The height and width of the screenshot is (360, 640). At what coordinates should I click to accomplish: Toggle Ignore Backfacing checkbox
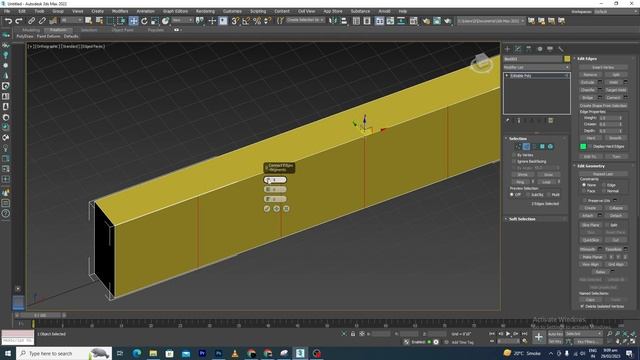(514, 162)
